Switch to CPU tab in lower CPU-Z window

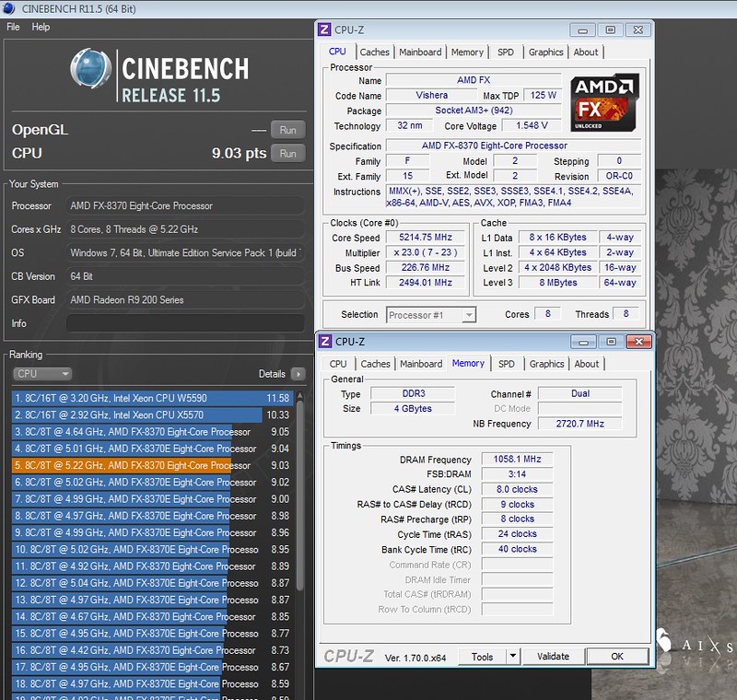click(x=338, y=364)
